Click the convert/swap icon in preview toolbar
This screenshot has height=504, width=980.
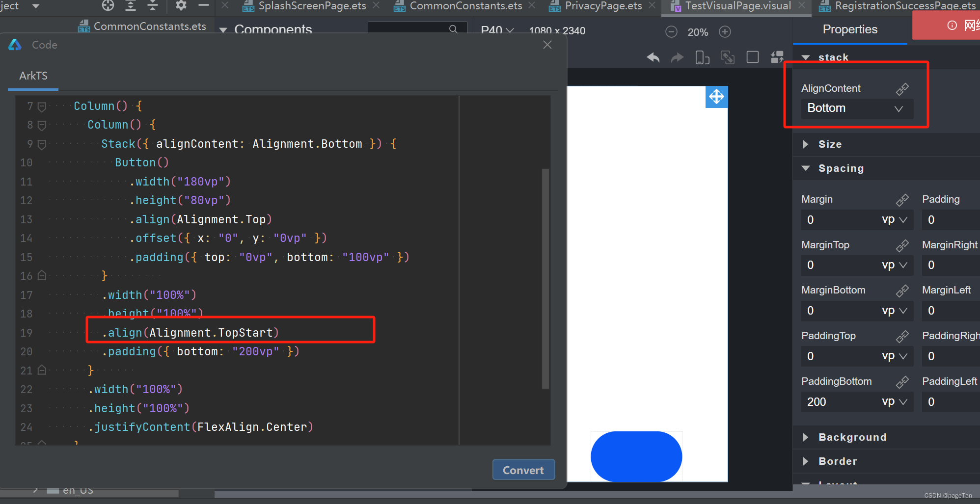[x=777, y=57]
